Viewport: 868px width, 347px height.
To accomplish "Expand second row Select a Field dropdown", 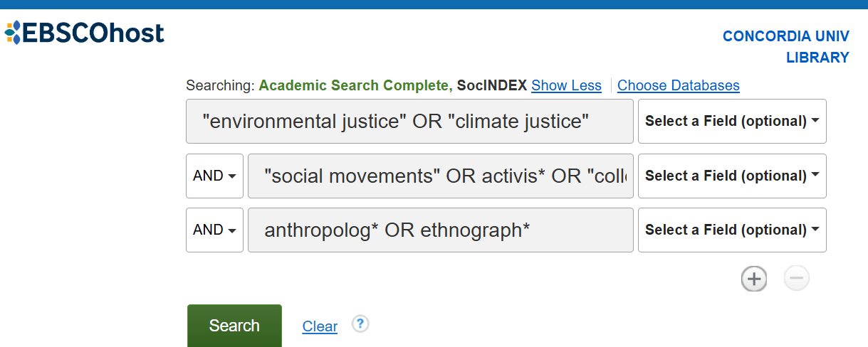I will tap(732, 176).
